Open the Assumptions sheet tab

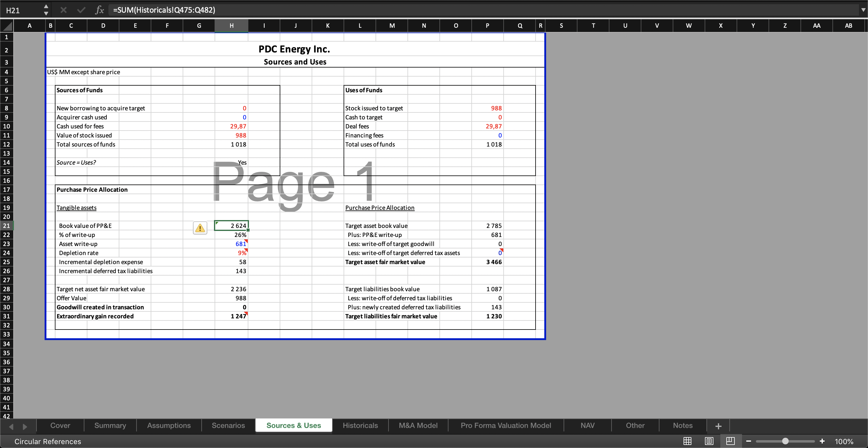(169, 425)
